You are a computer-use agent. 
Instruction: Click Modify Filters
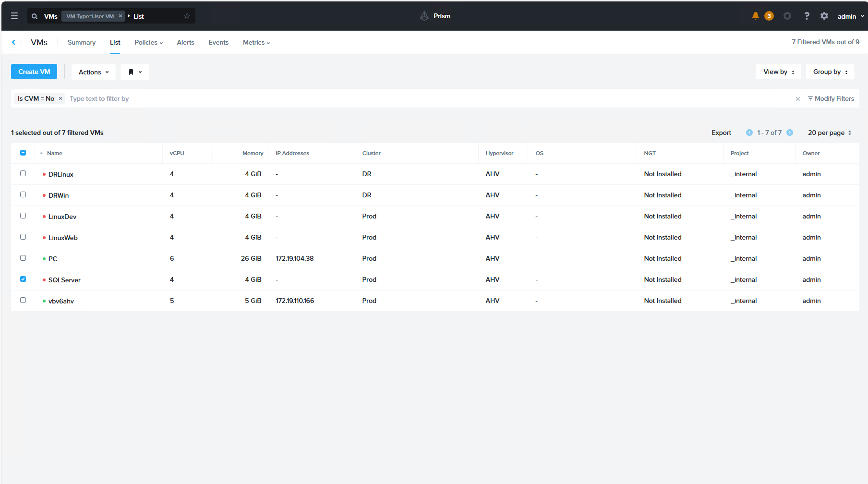click(x=831, y=98)
